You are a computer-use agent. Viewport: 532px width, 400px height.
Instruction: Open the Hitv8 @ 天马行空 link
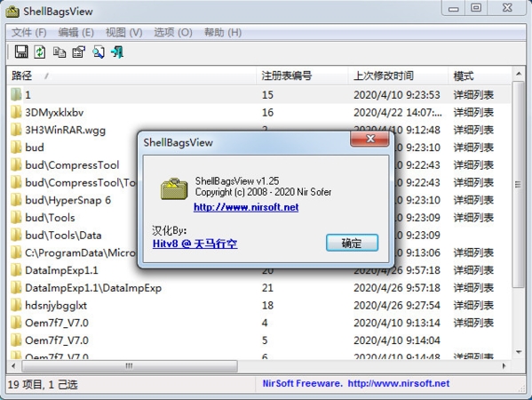[195, 244]
